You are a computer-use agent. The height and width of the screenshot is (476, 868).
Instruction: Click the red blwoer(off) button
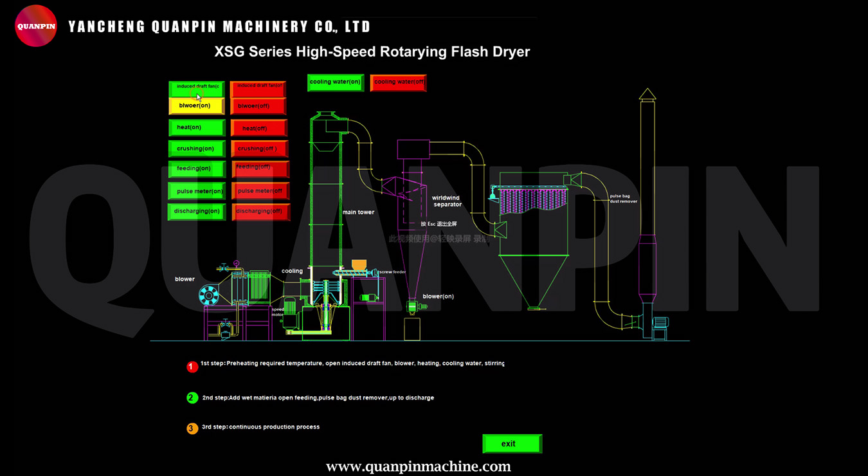coord(258,105)
